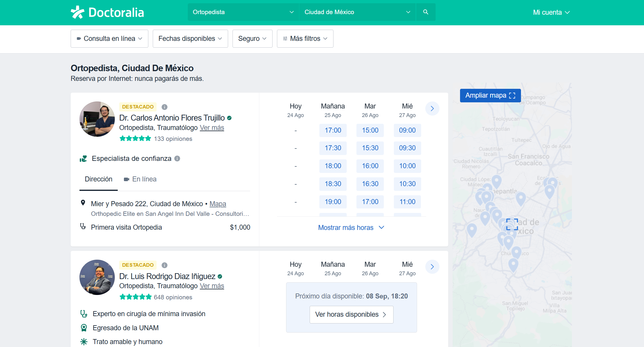The width and height of the screenshot is (644, 347).
Task: Click the Doctoralia logo
Action: pos(107,12)
